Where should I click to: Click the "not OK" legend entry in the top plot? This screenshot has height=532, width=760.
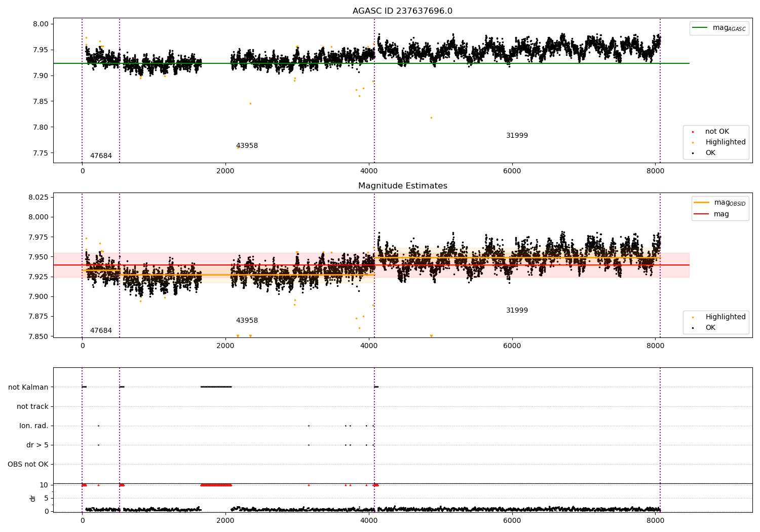[x=717, y=132]
